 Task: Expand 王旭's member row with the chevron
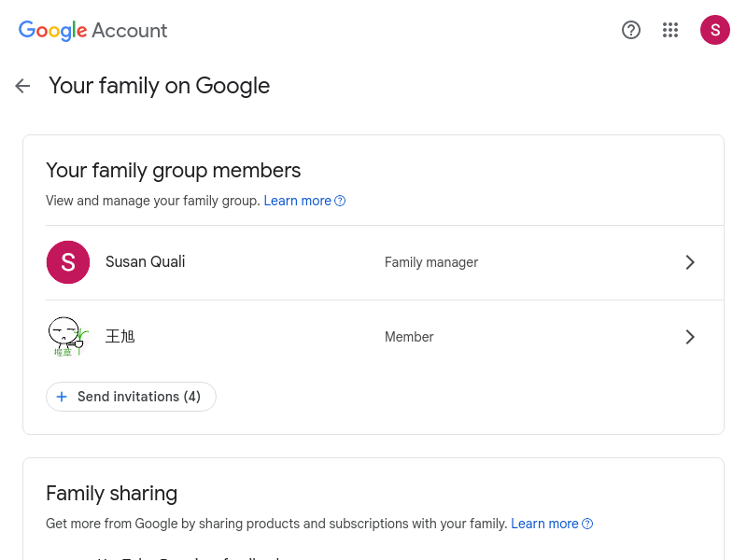pyautogui.click(x=690, y=337)
